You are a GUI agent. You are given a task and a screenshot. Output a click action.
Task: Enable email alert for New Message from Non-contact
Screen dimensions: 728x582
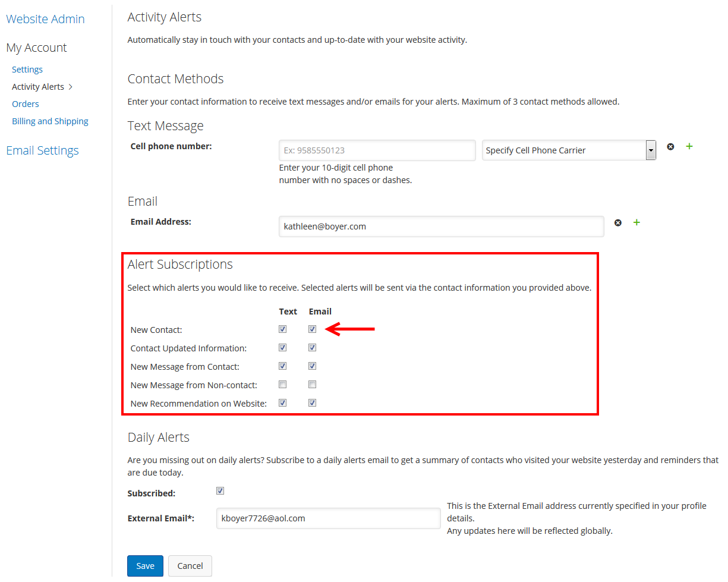[312, 385]
